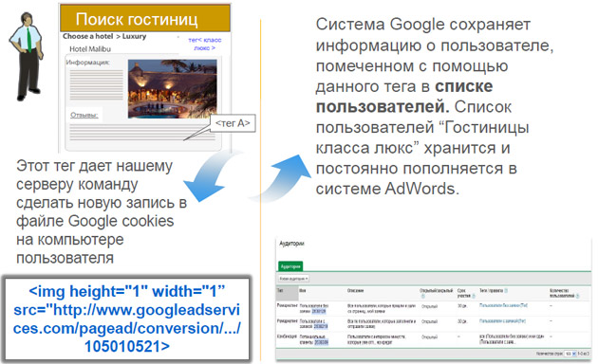Open the green Аудитории tab
Viewport: 598px width, 364px height.
click(x=290, y=266)
